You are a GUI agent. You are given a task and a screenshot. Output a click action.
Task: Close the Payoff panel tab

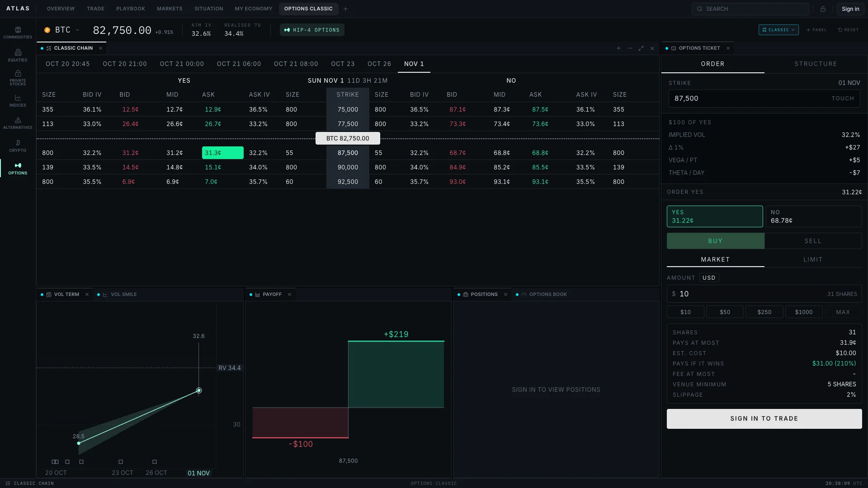pyautogui.click(x=289, y=295)
